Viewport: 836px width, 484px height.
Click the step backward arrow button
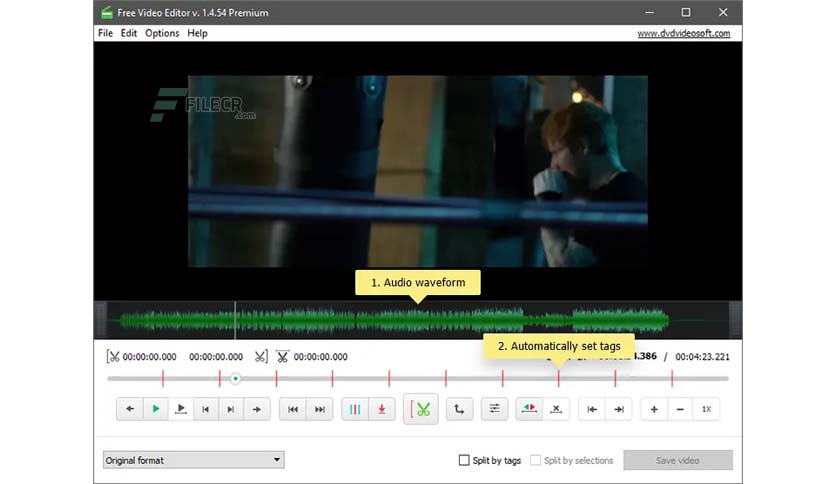(x=130, y=409)
